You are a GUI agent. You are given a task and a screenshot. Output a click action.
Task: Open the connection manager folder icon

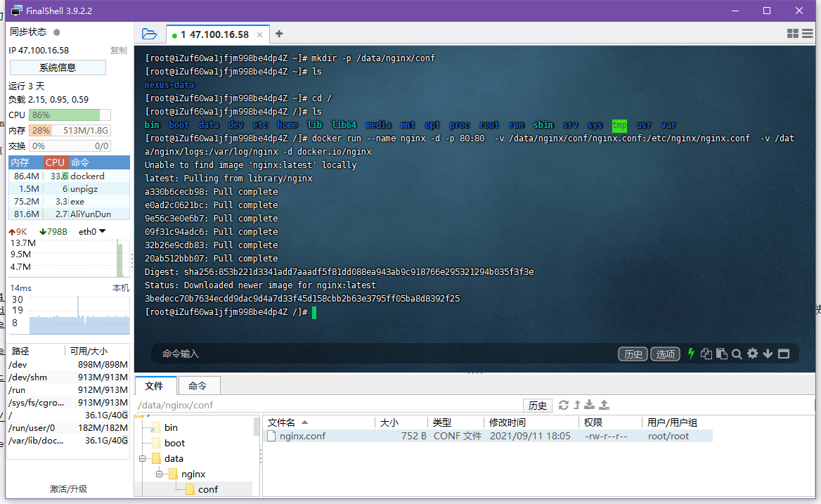pyautogui.click(x=149, y=34)
